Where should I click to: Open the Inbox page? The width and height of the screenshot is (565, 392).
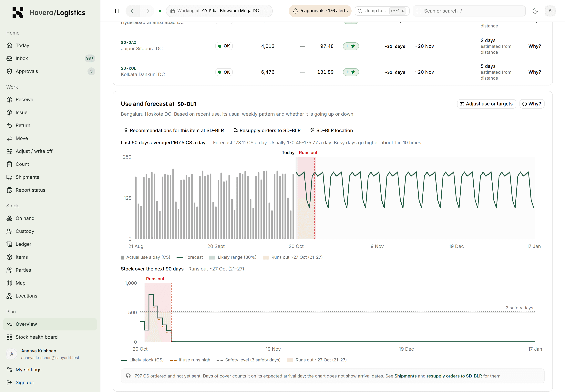point(50,58)
